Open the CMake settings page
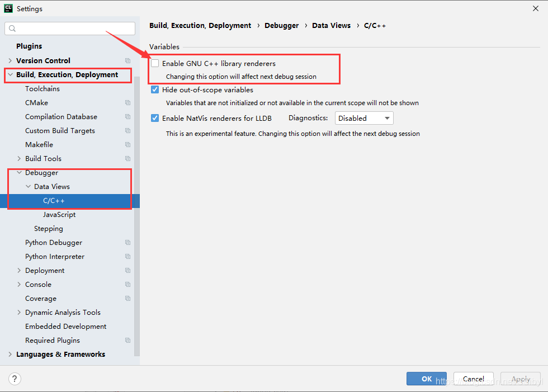 pos(37,103)
